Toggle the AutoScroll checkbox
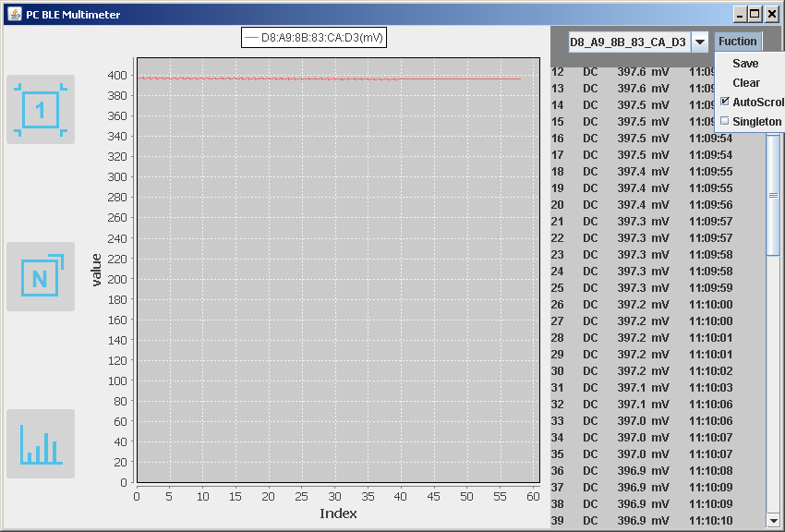The height and width of the screenshot is (532, 785). click(x=725, y=102)
